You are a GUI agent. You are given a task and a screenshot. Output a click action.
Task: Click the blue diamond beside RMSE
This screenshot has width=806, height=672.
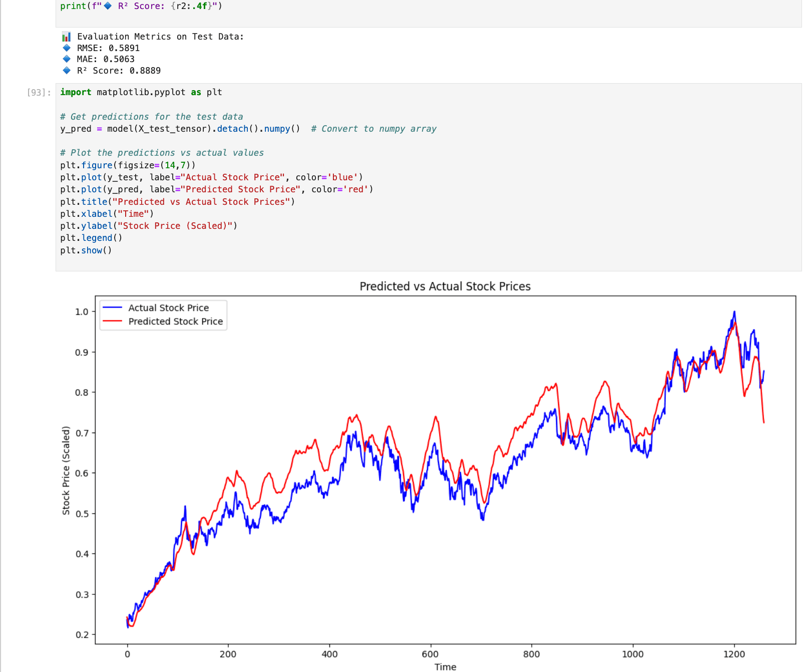[67, 48]
